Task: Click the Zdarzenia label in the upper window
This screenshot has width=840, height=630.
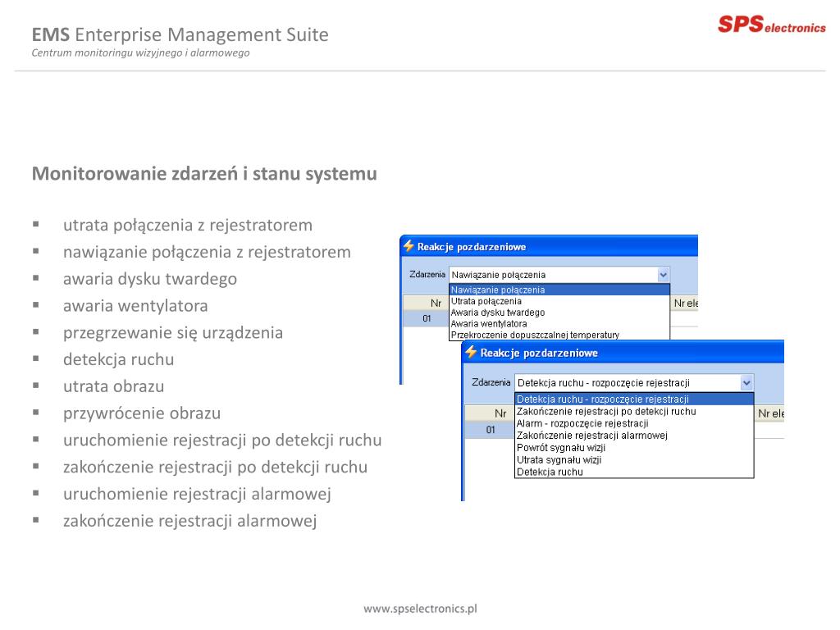Action: (427, 274)
